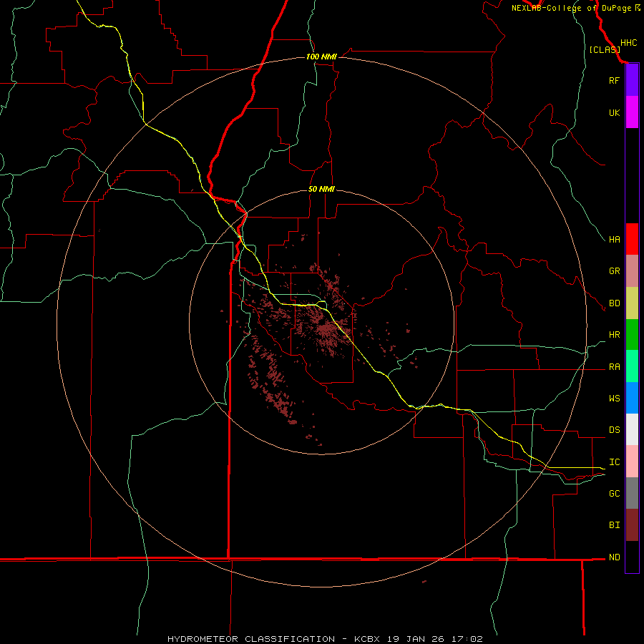Click the 'IC' legend label
644x644 pixels.
coord(614,462)
